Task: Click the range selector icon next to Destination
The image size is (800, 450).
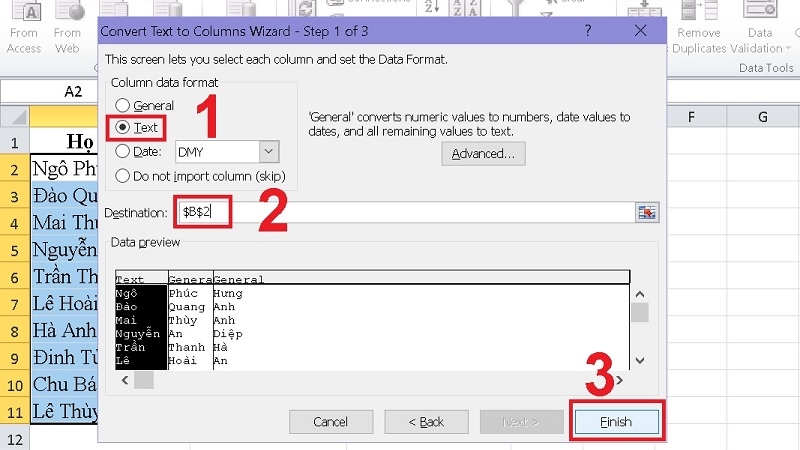Action: click(x=647, y=212)
